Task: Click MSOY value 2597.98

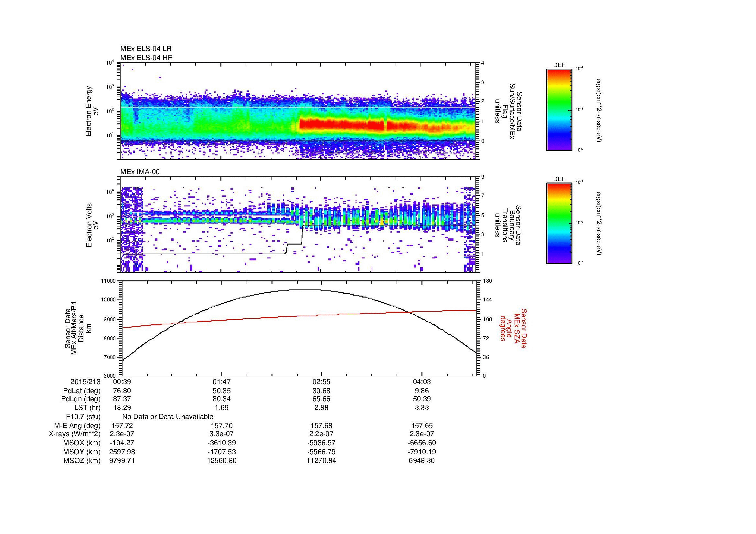Action: 122,452
